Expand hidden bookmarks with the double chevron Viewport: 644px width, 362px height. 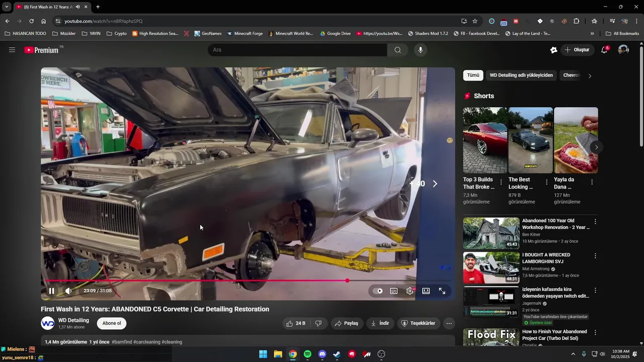(592, 34)
